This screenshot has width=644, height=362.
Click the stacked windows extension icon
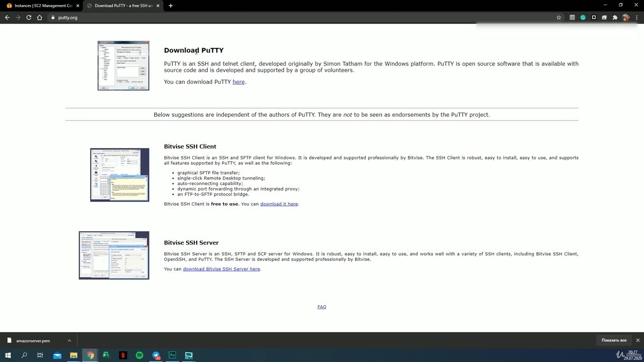click(604, 18)
